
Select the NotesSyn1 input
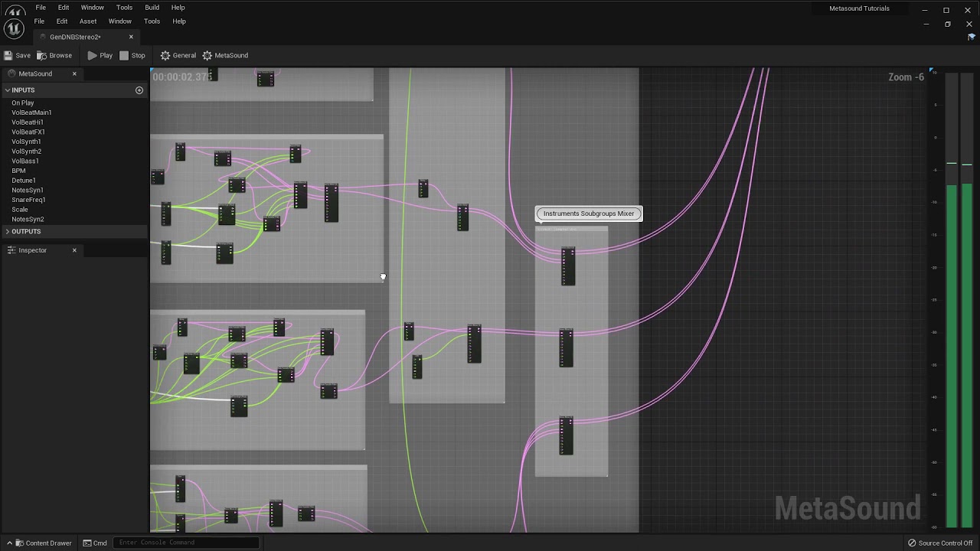pyautogui.click(x=28, y=190)
